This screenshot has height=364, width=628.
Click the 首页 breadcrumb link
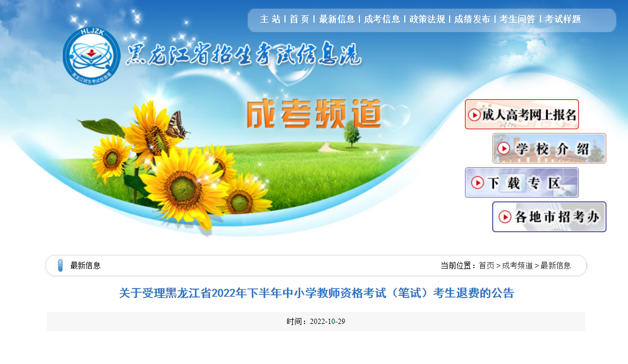pyautogui.click(x=487, y=265)
